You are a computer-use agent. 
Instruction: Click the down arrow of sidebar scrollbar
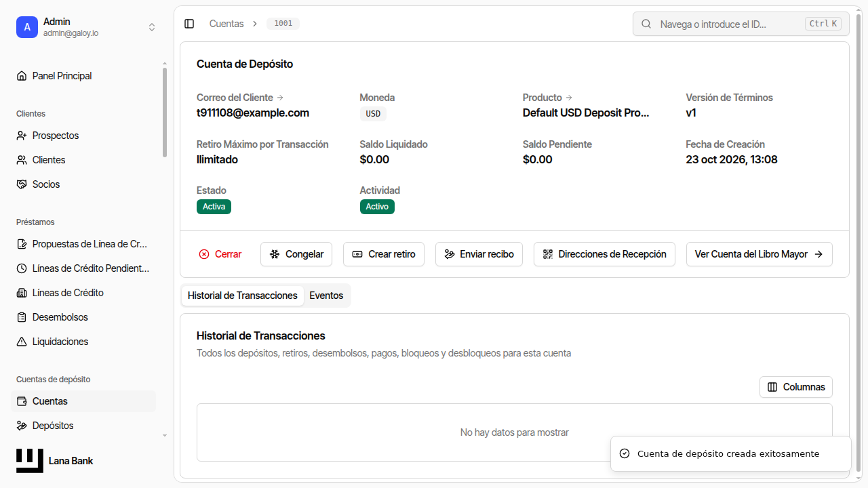[165, 435]
